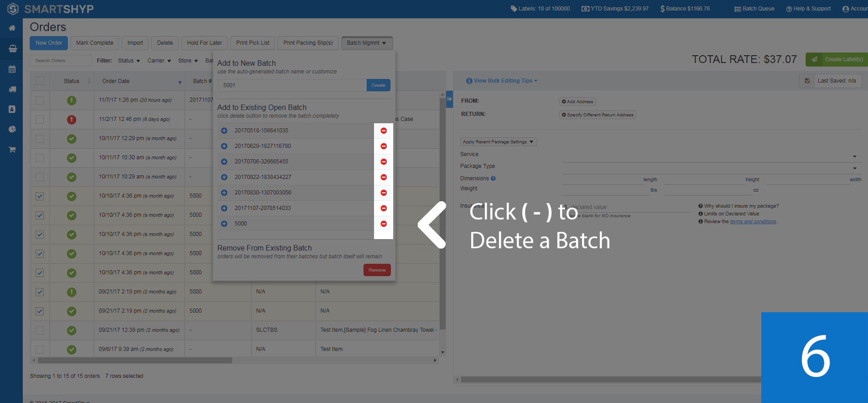Sort by Order Date column arrow
The height and width of the screenshot is (403, 868).
coord(180,82)
